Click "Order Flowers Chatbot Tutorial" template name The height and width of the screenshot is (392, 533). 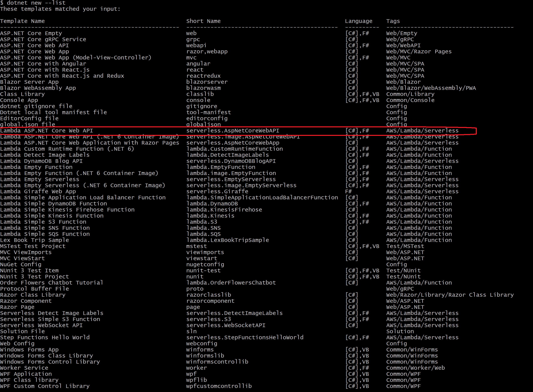point(52,283)
